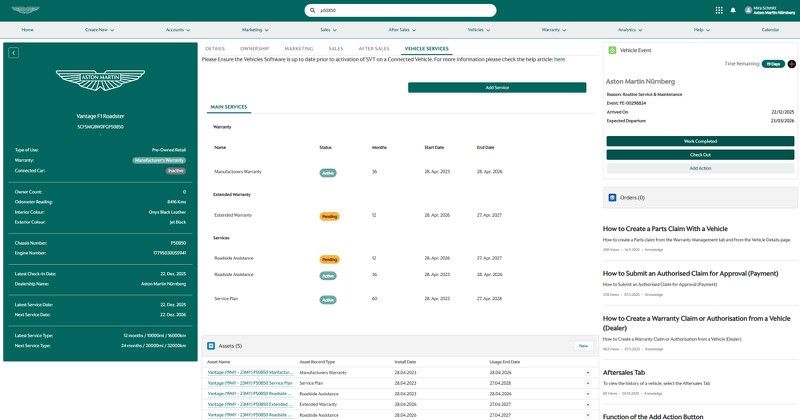
Task: Click the notifications bell icon
Action: pos(733,10)
